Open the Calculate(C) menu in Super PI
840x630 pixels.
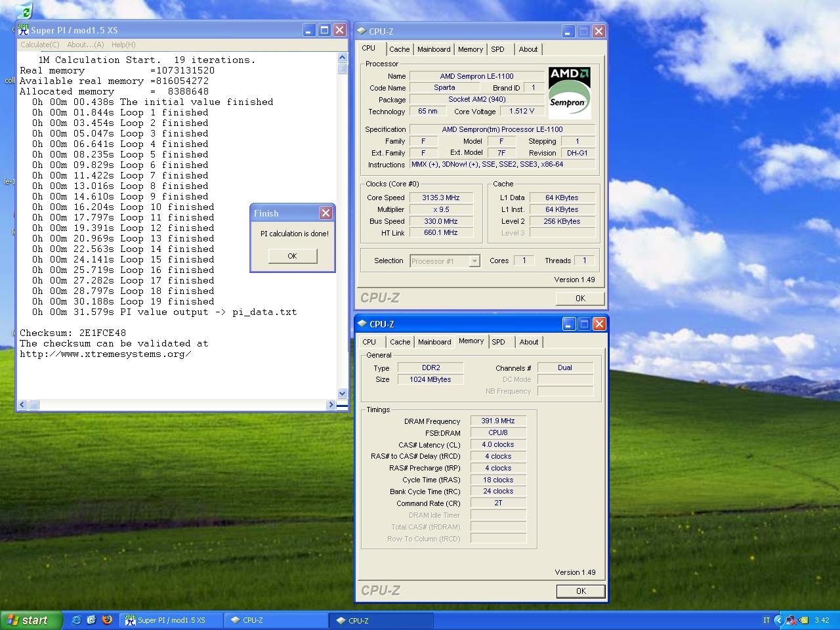click(40, 45)
